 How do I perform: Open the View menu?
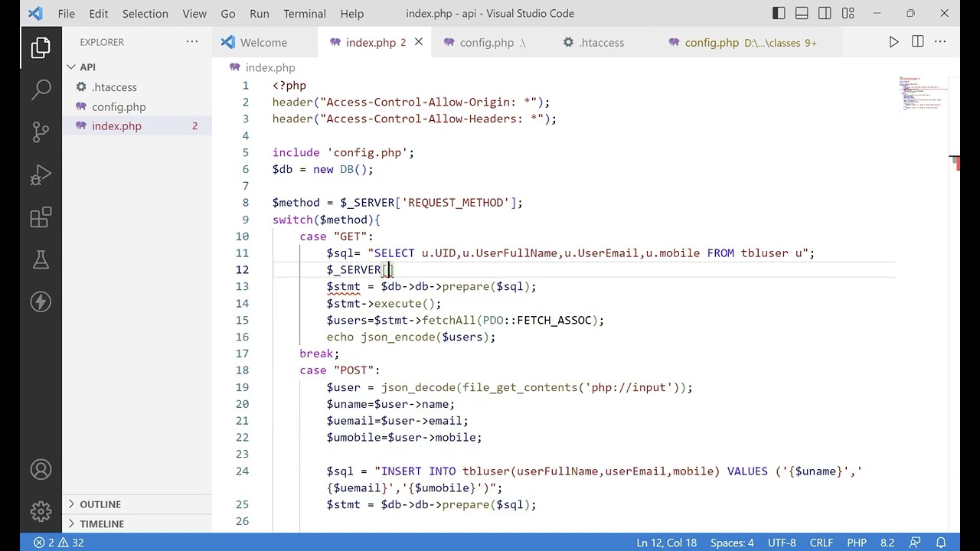[x=194, y=13]
